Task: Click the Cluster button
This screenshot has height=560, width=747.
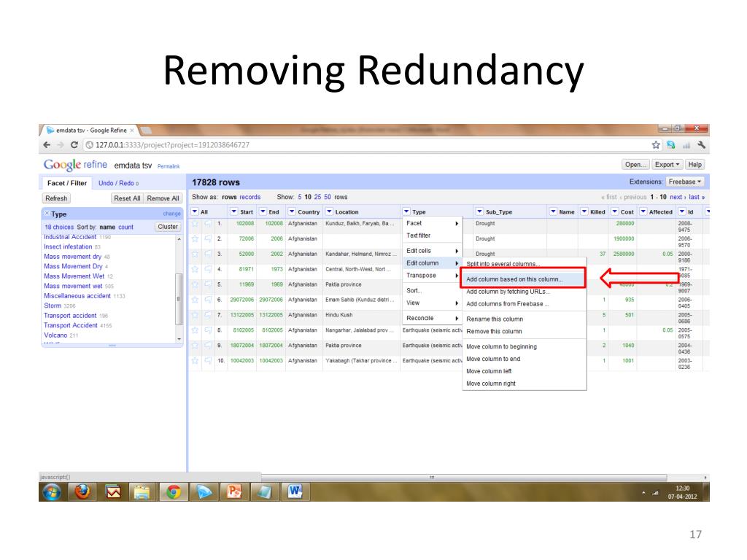Action: [x=168, y=227]
